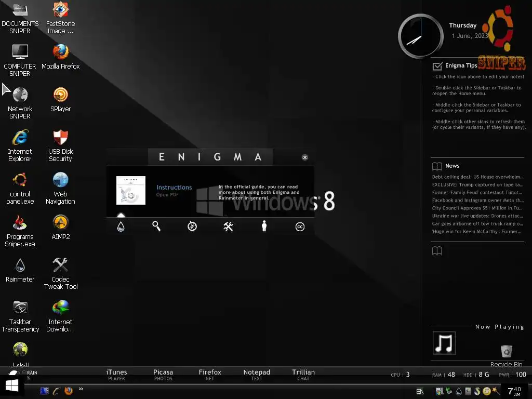Select the compass tab in Enigma
532x399 pixels.
192,227
